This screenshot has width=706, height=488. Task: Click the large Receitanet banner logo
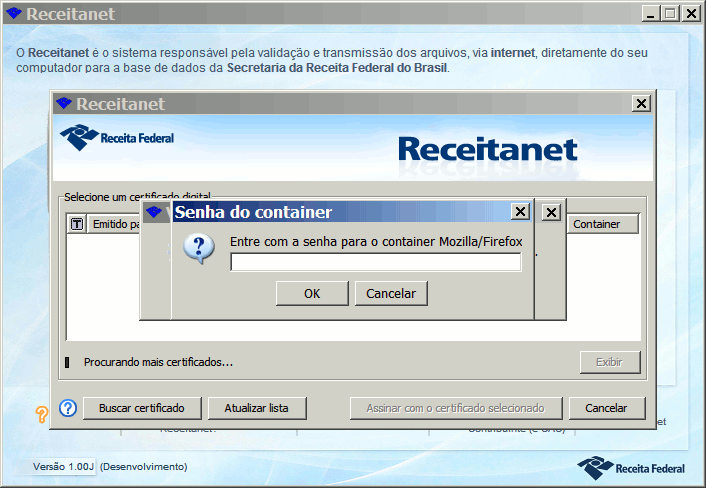(488, 149)
